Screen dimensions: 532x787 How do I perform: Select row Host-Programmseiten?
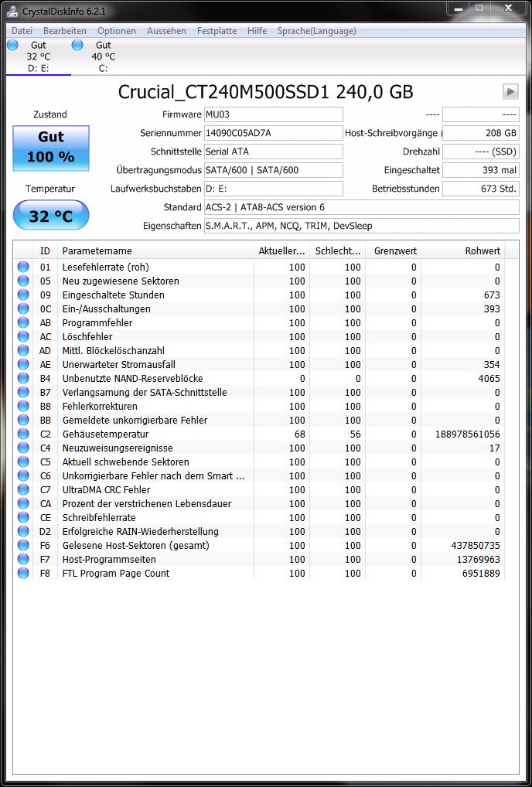point(259,559)
